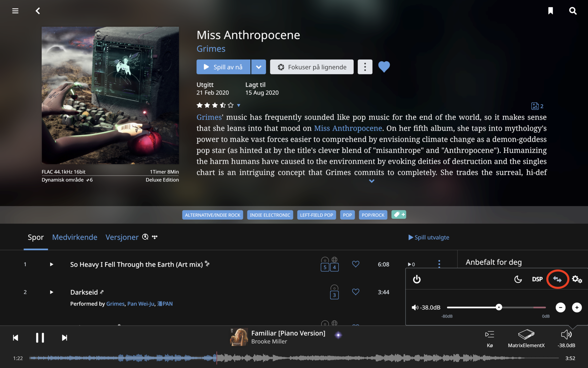Mute using the speaker icon at -38.0dB
This screenshot has height=368, width=588.
(415, 308)
